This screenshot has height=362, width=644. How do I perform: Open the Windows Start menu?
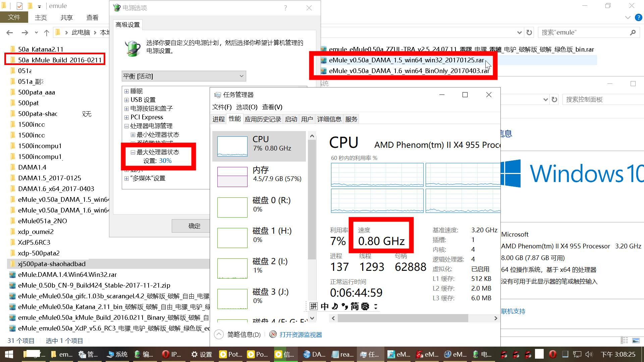pos(9,354)
